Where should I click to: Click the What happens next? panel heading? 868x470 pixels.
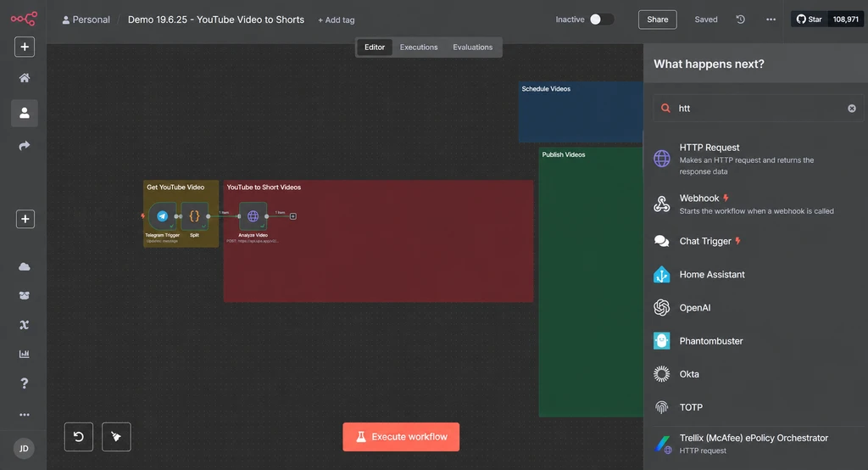709,64
